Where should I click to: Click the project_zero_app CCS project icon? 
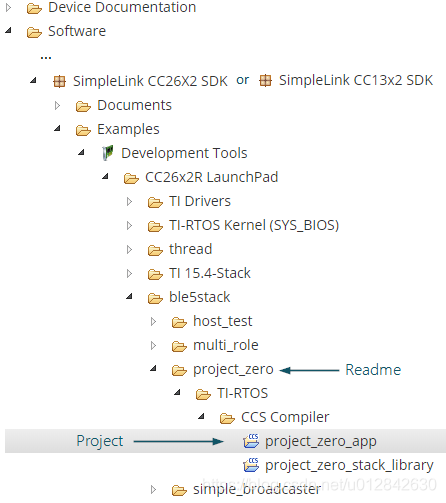(251, 441)
